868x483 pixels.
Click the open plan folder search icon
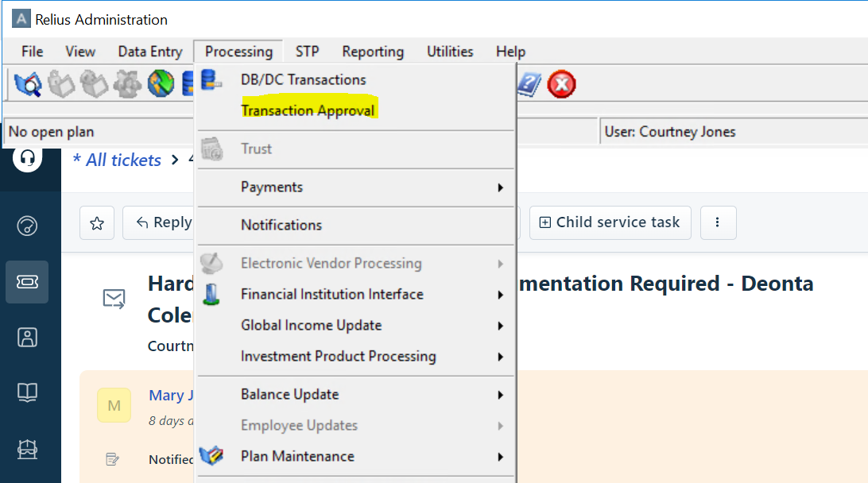click(x=28, y=84)
